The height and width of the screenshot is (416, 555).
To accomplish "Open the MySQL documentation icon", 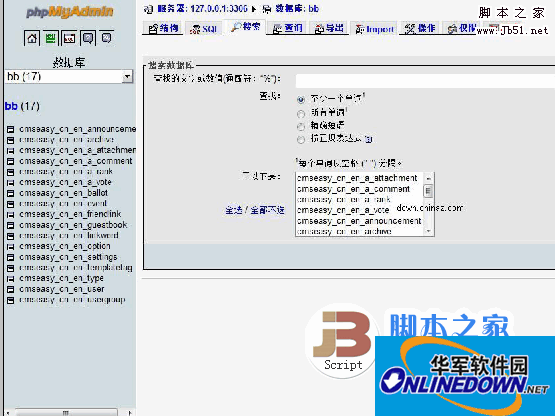I will (x=106, y=37).
